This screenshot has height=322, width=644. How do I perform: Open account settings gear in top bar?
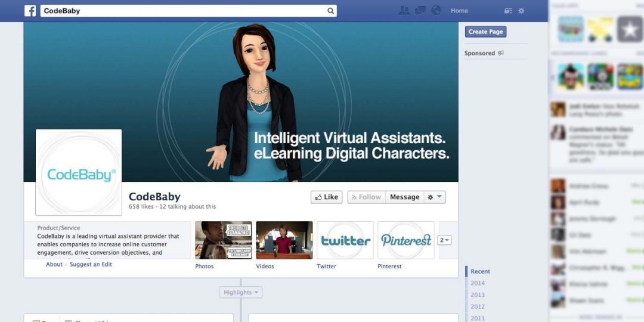pyautogui.click(x=521, y=11)
